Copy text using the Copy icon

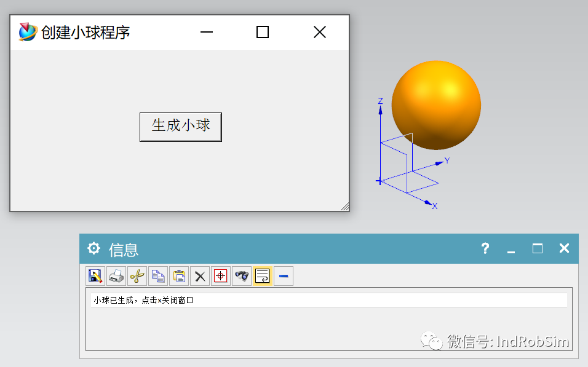click(157, 276)
